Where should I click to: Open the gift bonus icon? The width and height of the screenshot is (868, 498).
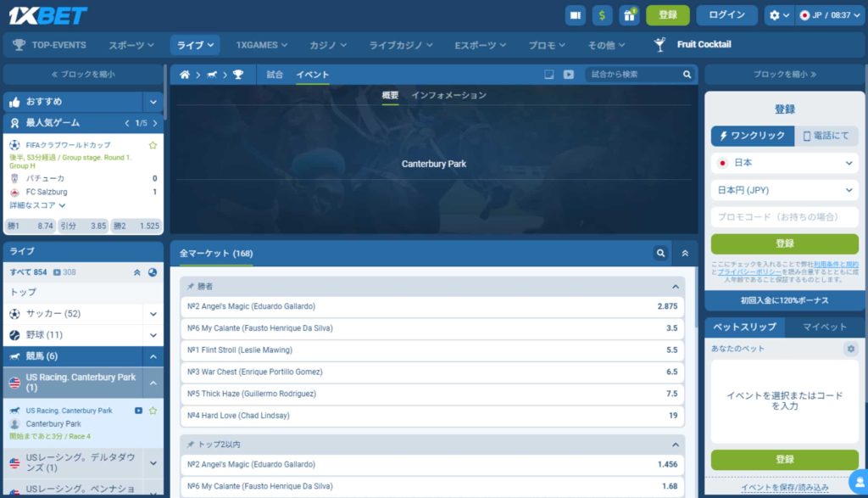[x=629, y=15]
